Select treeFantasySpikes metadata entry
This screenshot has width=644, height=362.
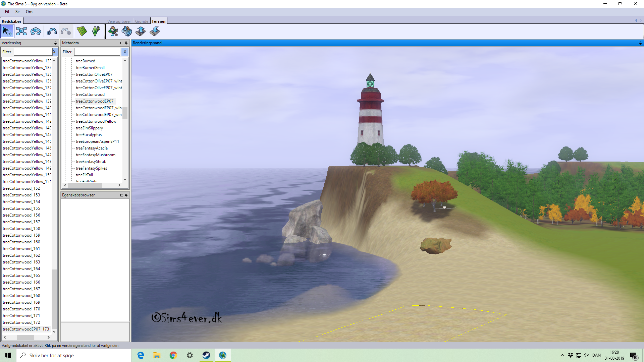[91, 168]
